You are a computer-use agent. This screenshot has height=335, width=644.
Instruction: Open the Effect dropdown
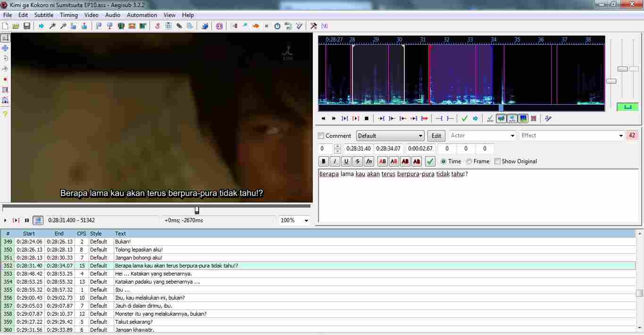pyautogui.click(x=572, y=136)
